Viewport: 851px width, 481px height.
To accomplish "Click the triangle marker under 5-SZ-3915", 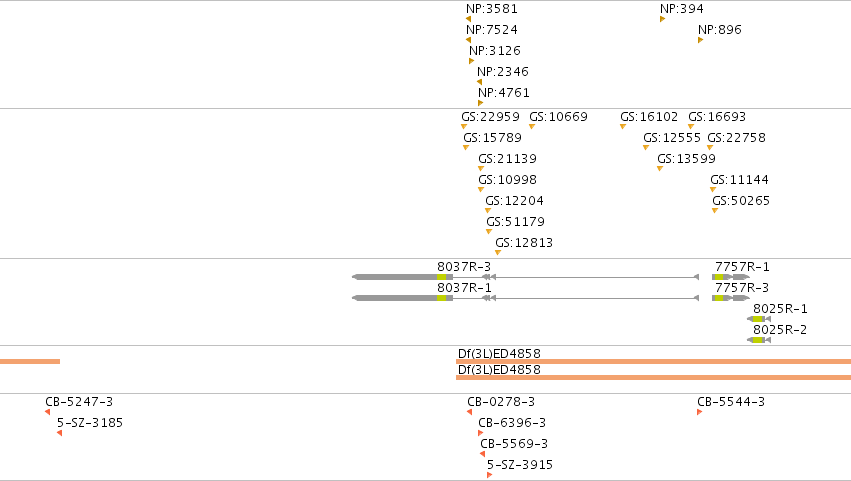I will coord(490,475).
